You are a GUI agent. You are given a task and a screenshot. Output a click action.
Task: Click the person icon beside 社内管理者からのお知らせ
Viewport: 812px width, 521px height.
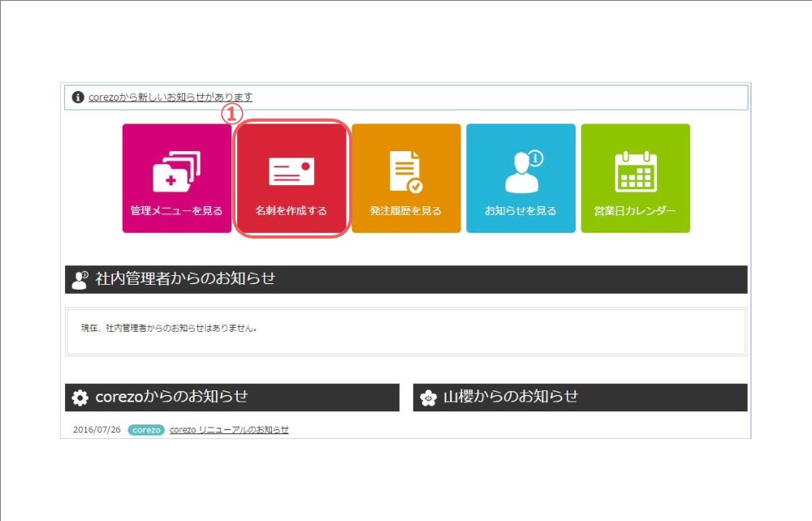tap(80, 280)
